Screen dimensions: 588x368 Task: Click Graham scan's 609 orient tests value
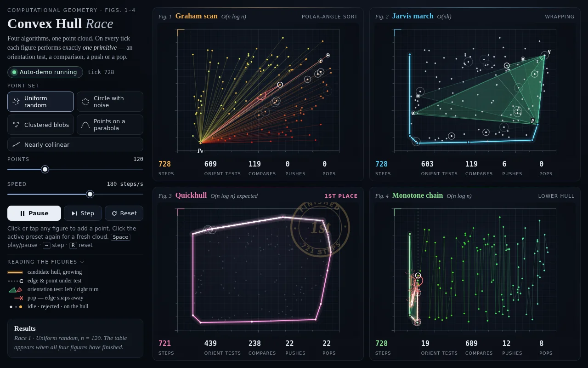(210, 164)
